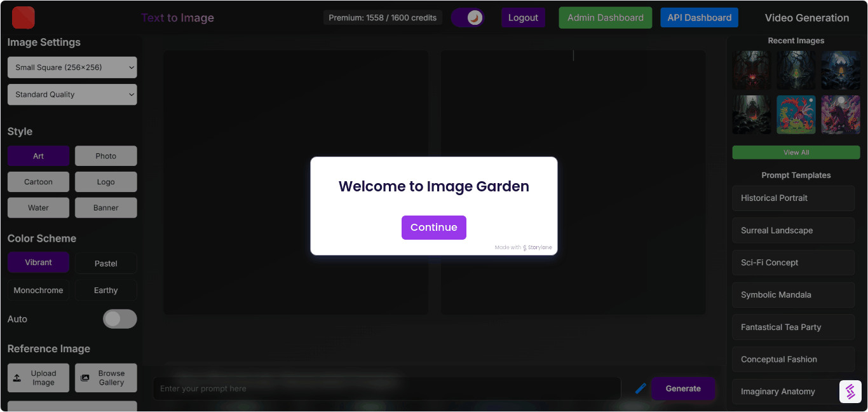This screenshot has height=412, width=868.
Task: Click the Generate button
Action: click(683, 388)
